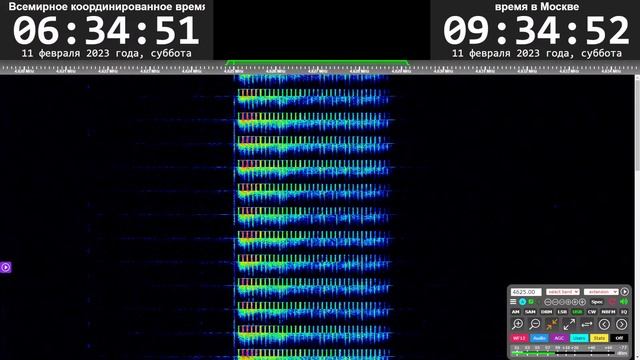Switch to the pink WF tab
The image size is (640, 360).
coord(520,338)
